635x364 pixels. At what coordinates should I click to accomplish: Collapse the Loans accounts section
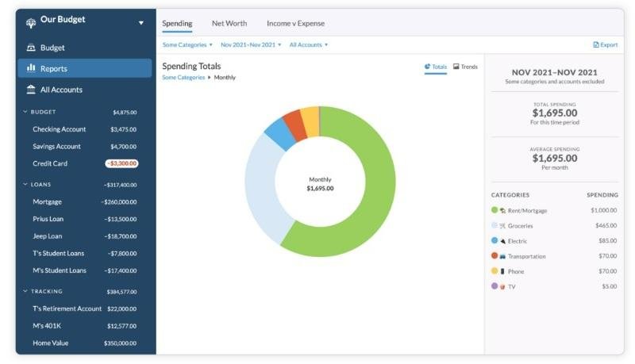click(x=25, y=185)
